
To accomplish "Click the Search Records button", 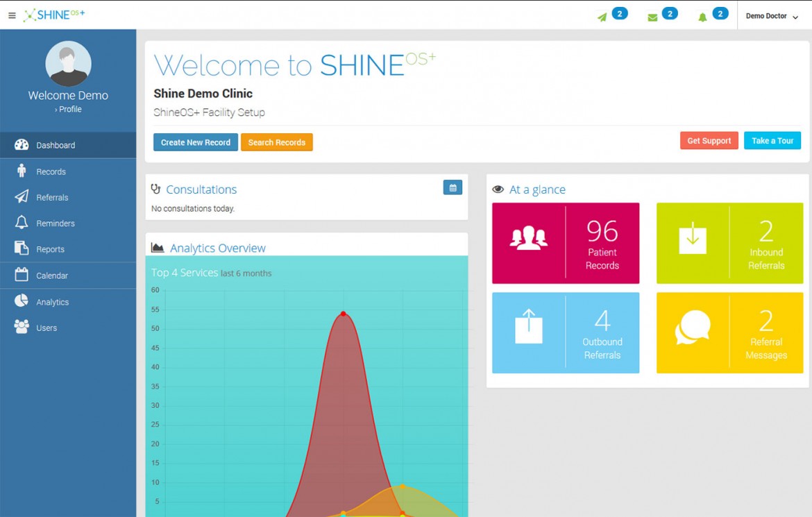I will (x=276, y=142).
